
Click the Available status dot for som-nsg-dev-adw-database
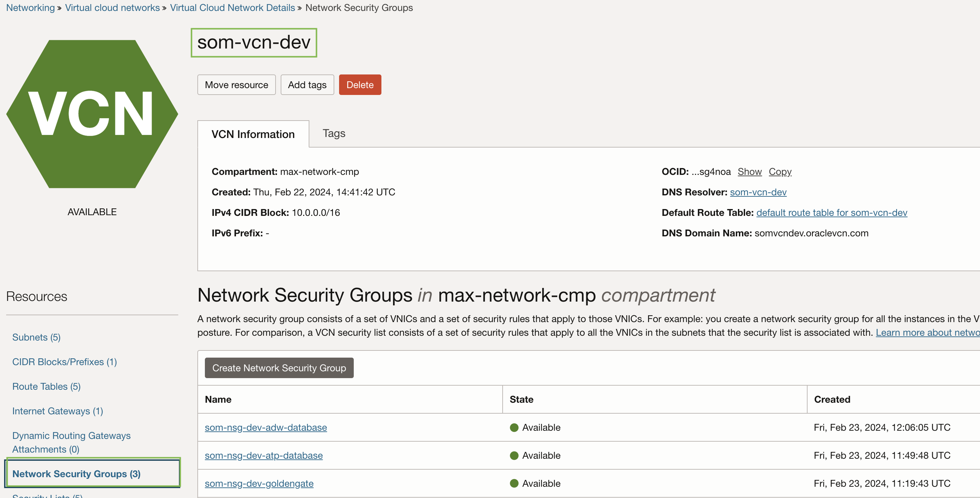pos(514,427)
